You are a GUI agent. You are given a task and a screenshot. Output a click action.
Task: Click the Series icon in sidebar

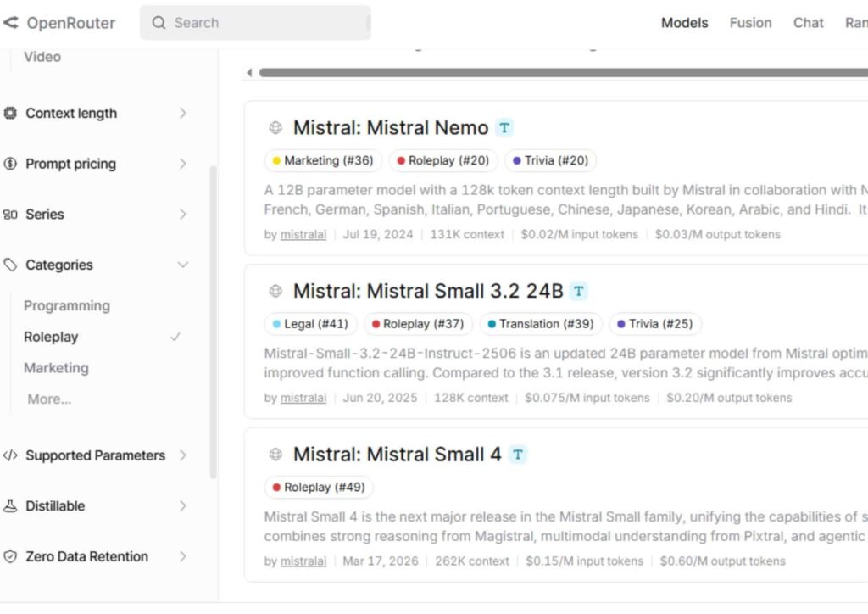(x=10, y=215)
